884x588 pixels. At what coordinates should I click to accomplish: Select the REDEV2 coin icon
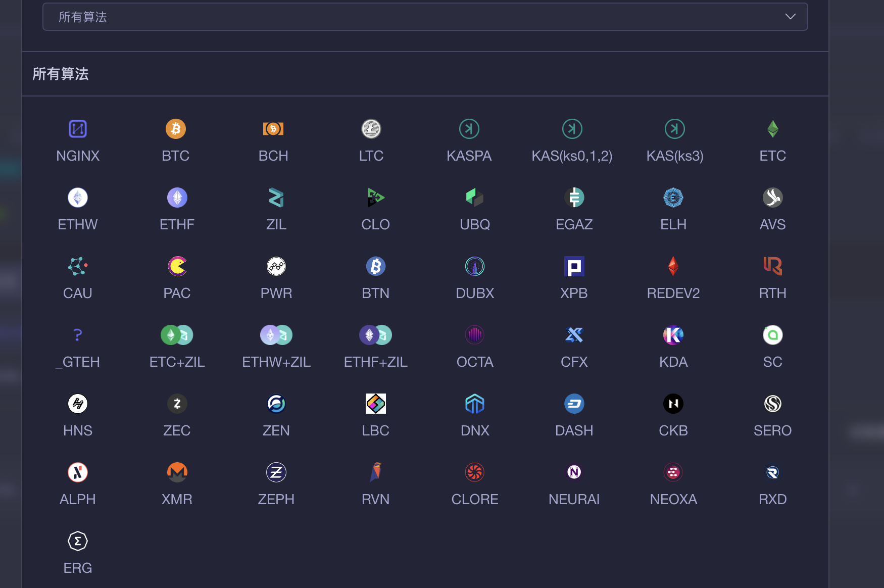coord(673,266)
